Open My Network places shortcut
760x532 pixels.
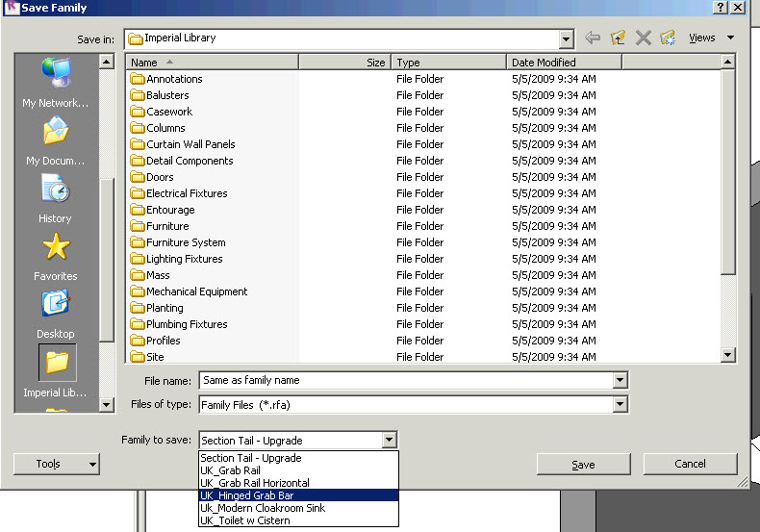[x=56, y=83]
